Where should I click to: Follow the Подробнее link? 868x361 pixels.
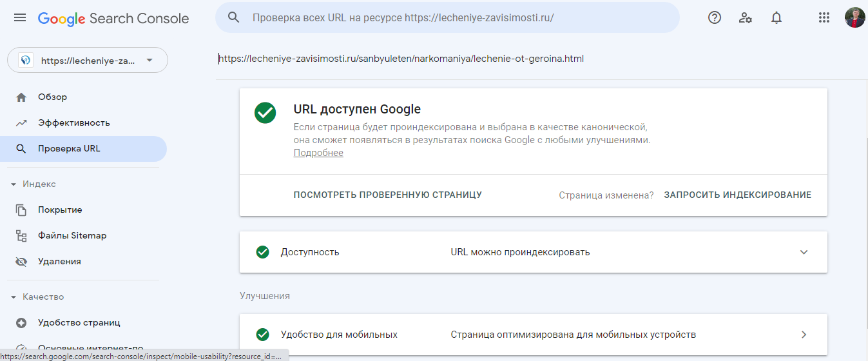click(x=318, y=153)
